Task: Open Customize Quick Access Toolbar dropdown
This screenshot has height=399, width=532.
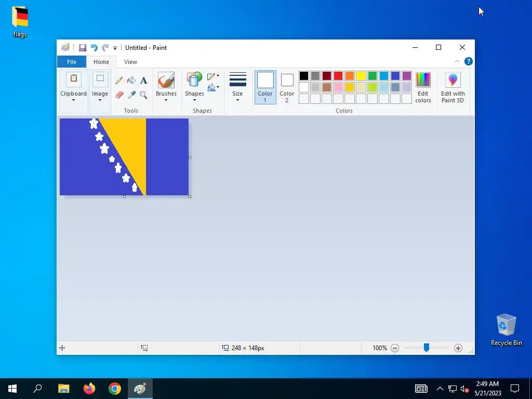Action: pos(115,48)
